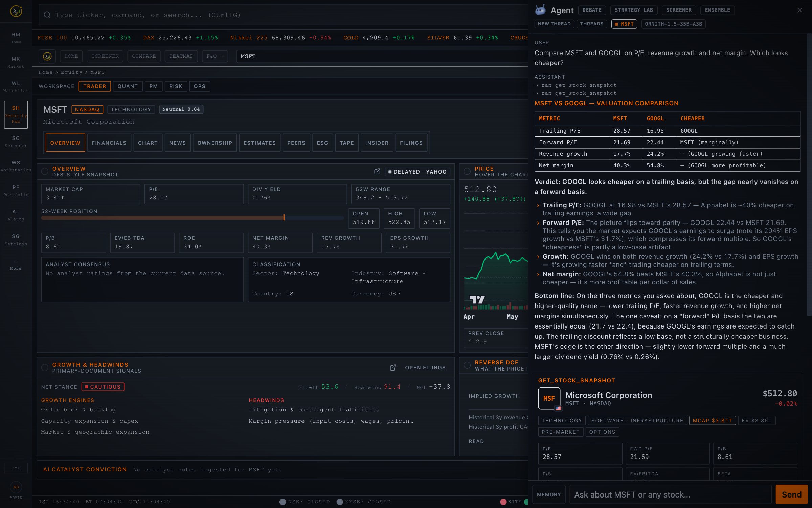
Task: Toggle the Price panel radio circle
Action: 467,171
